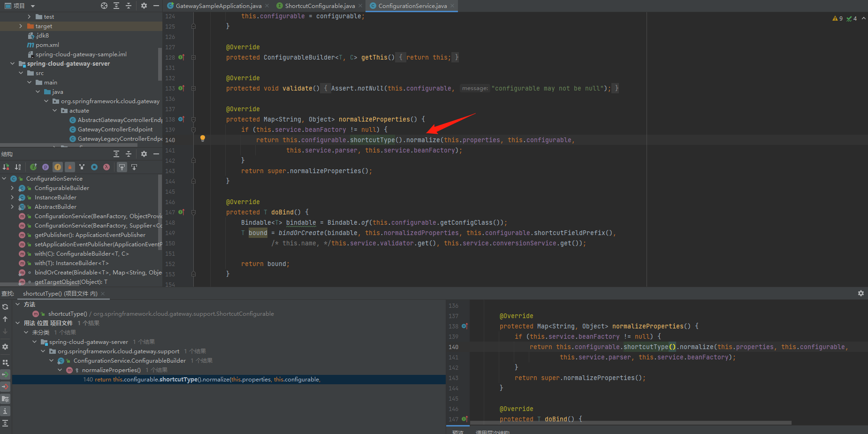This screenshot has width=868, height=434.
Task: Click the show lambdas icon in Structure toolbar
Action: click(107, 167)
